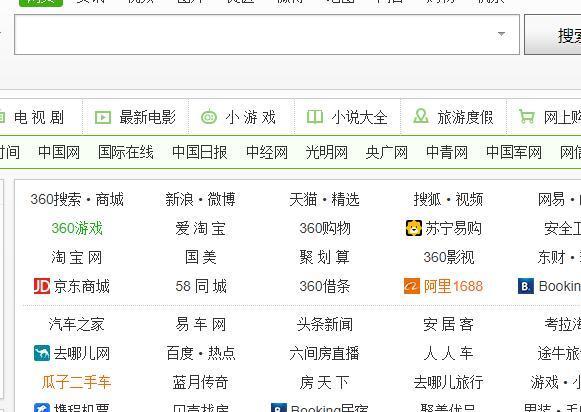Click the 小说大全 book icon

click(x=315, y=117)
